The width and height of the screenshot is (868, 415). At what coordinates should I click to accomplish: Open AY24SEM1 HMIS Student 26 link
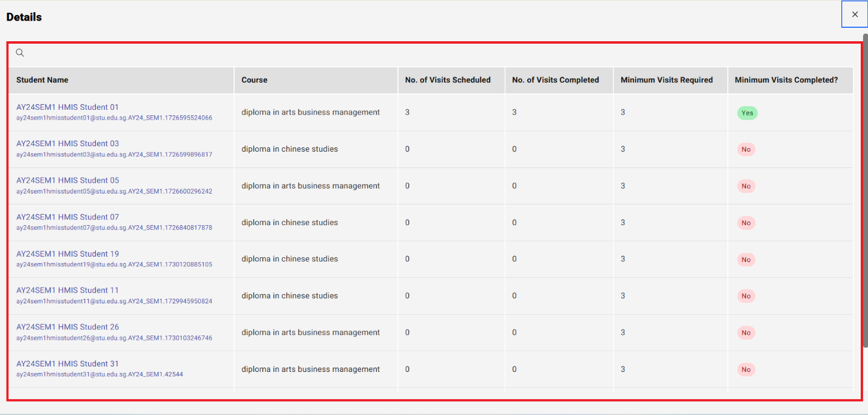pyautogui.click(x=67, y=327)
